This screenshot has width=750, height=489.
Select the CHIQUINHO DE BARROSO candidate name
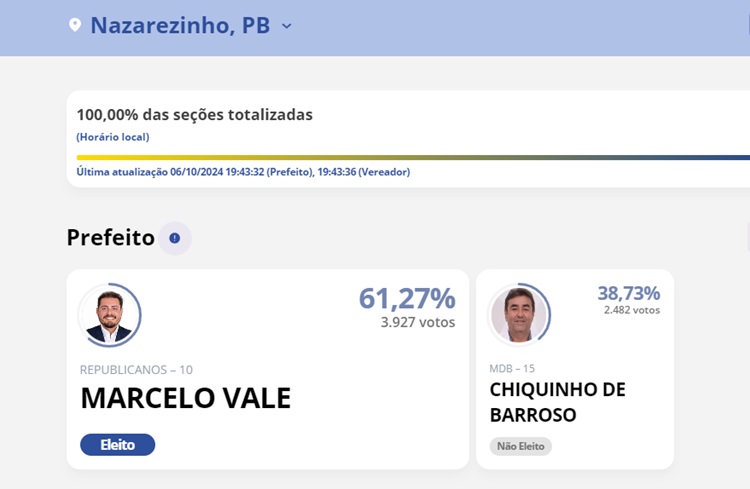557,401
